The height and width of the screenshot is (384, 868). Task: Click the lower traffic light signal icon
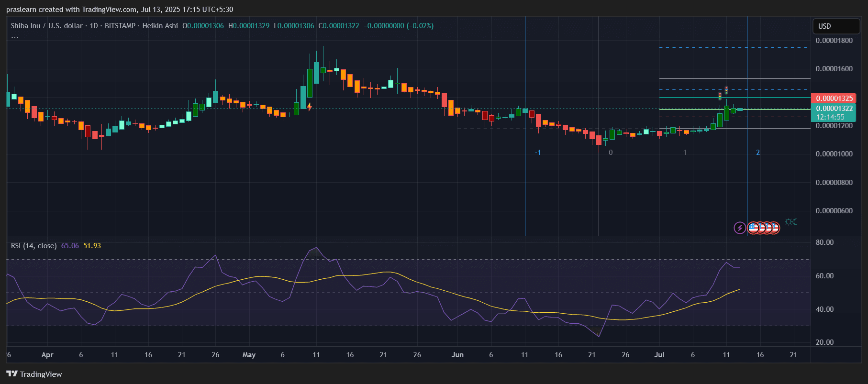tap(720, 96)
